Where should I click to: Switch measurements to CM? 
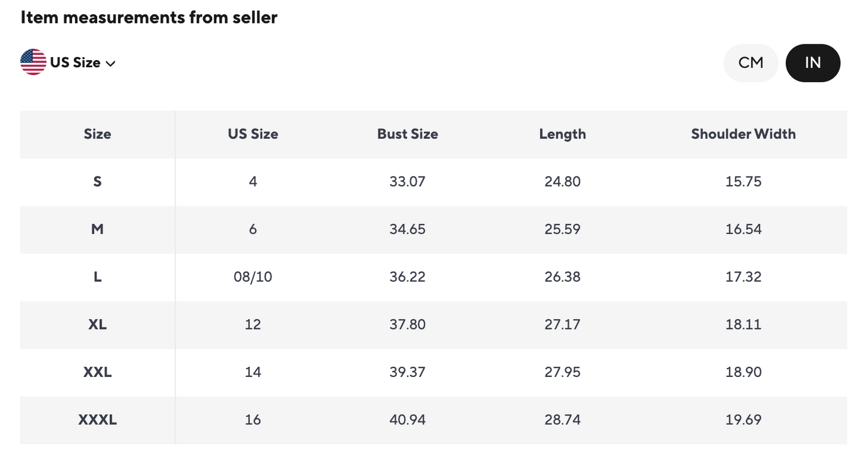[x=750, y=62]
